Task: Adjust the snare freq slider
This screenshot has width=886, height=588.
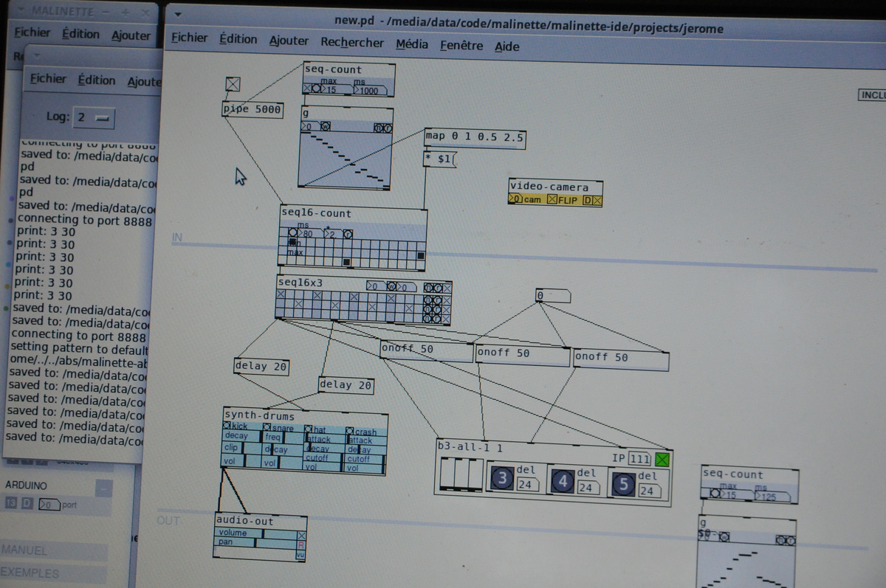Action: (x=283, y=437)
